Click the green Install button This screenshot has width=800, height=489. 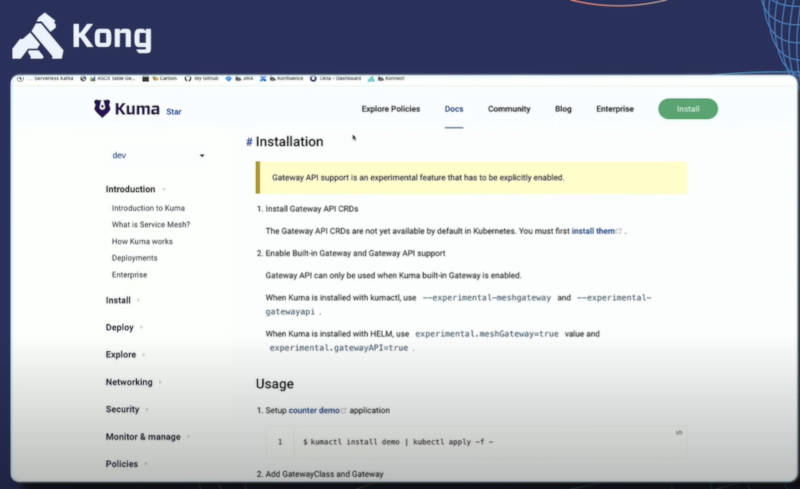(x=688, y=109)
